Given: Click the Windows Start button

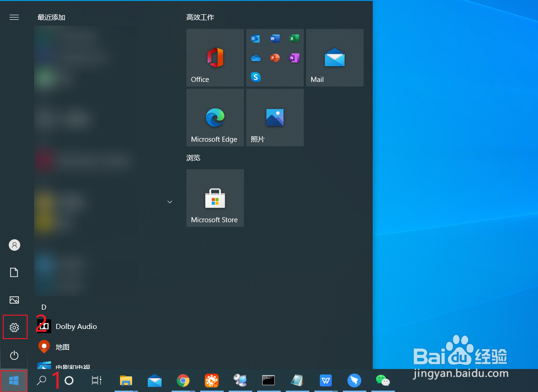Looking at the screenshot, I should pos(14,380).
